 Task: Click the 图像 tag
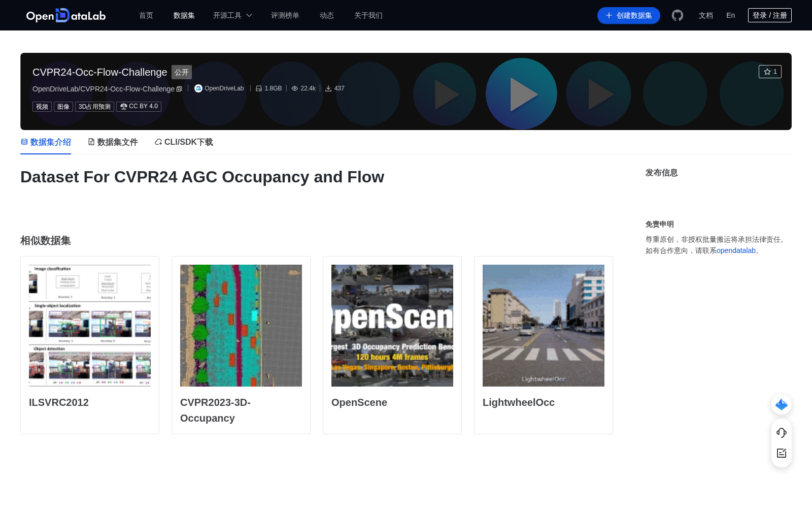[x=63, y=107]
